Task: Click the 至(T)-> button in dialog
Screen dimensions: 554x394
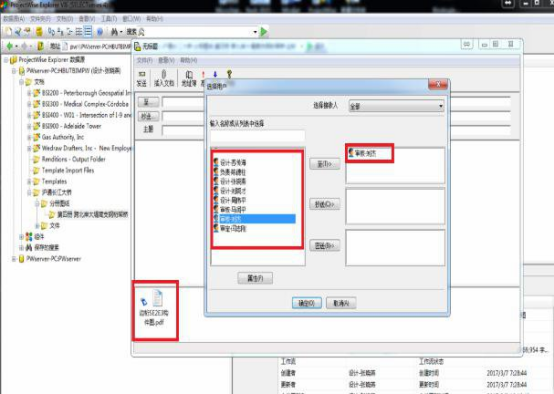Action: click(325, 164)
